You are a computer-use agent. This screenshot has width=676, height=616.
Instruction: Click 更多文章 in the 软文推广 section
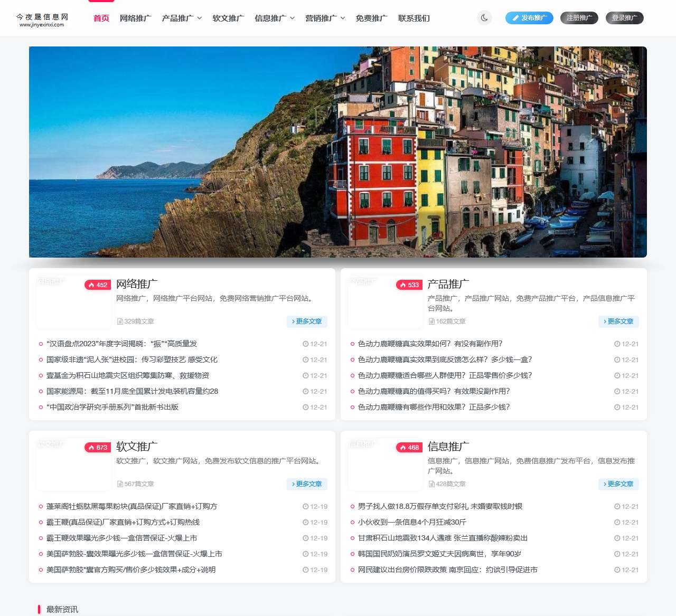click(x=307, y=484)
